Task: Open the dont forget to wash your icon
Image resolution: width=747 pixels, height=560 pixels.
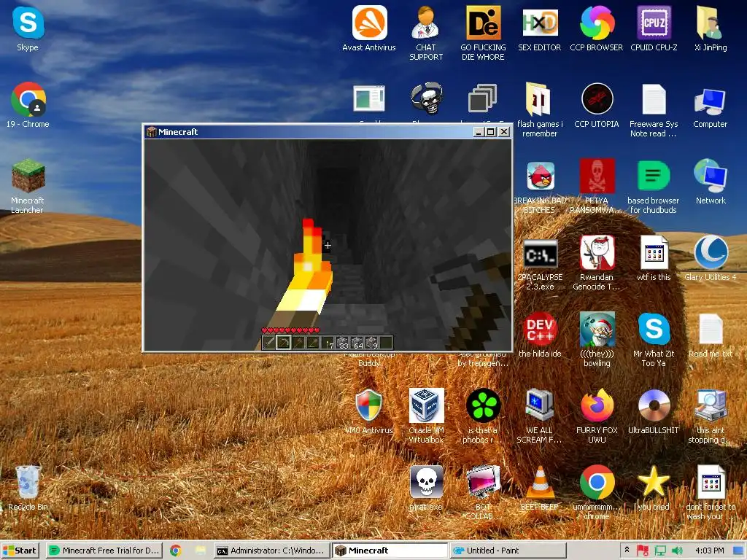Action: [711, 493]
